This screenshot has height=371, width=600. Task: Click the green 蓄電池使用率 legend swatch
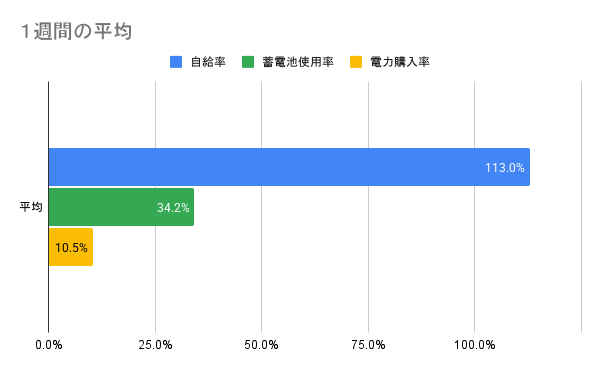(248, 62)
